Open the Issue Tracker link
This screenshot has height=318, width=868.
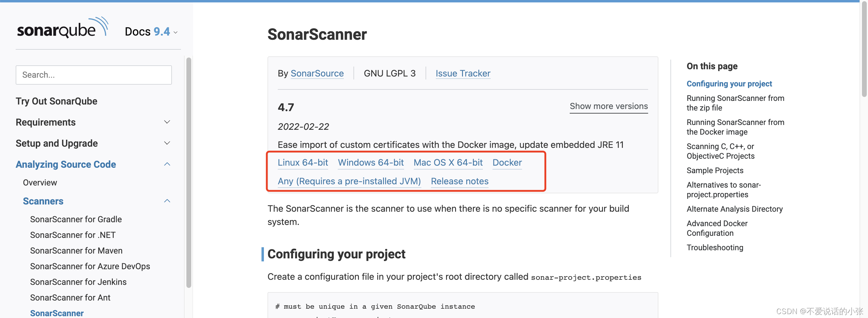tap(463, 73)
